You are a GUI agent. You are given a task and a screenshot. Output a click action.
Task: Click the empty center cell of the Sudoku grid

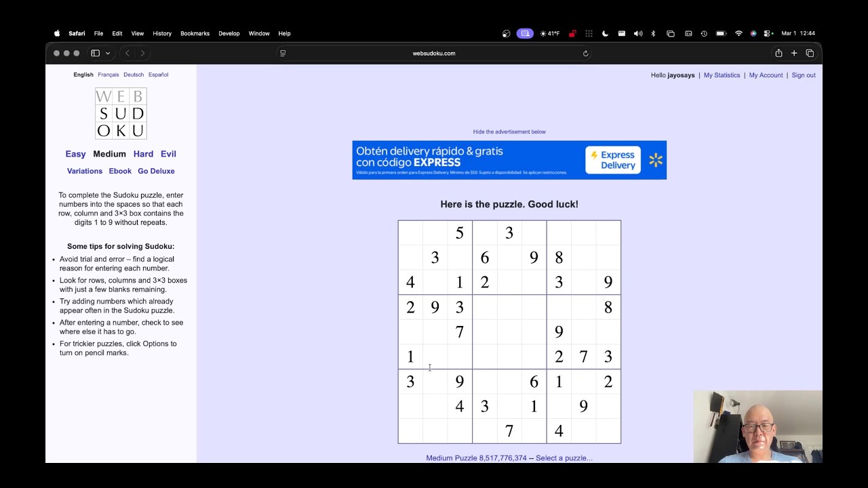click(x=509, y=332)
